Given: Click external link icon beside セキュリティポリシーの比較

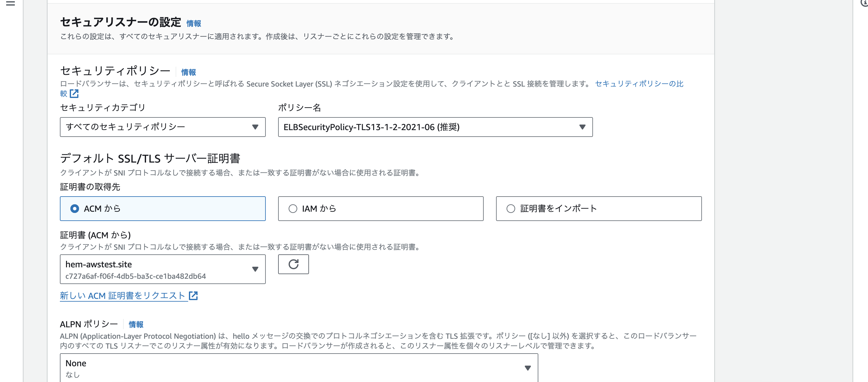Looking at the screenshot, I should coord(74,93).
